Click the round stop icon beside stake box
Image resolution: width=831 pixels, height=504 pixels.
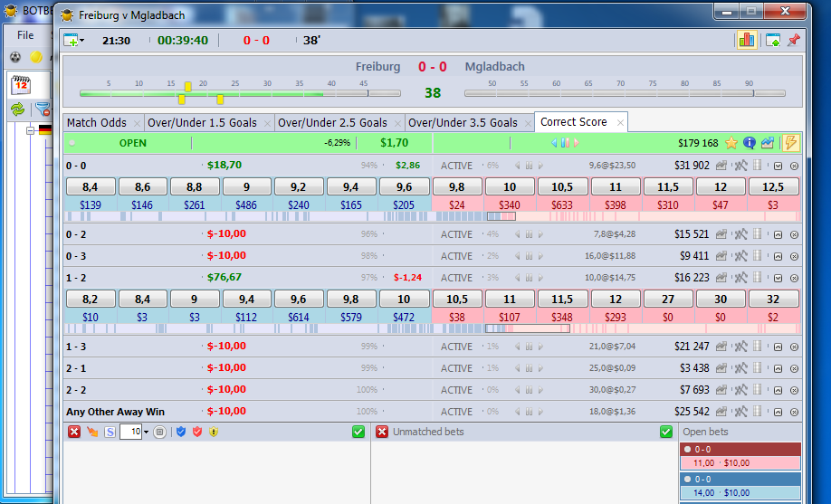point(159,432)
